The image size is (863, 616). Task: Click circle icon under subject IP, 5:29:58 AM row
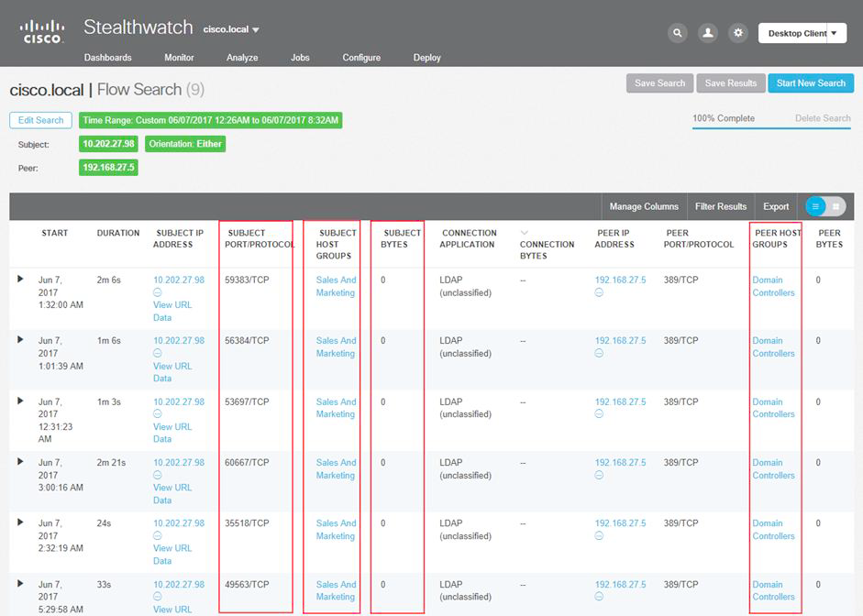point(158,597)
